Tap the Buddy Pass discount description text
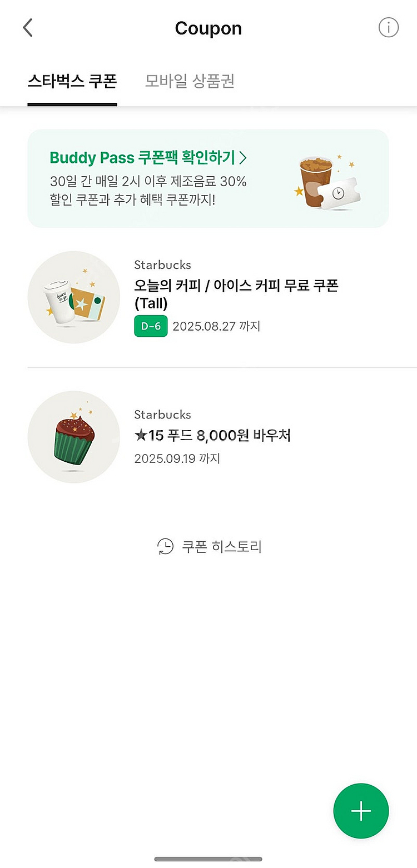The image size is (417, 868). pyautogui.click(x=148, y=190)
